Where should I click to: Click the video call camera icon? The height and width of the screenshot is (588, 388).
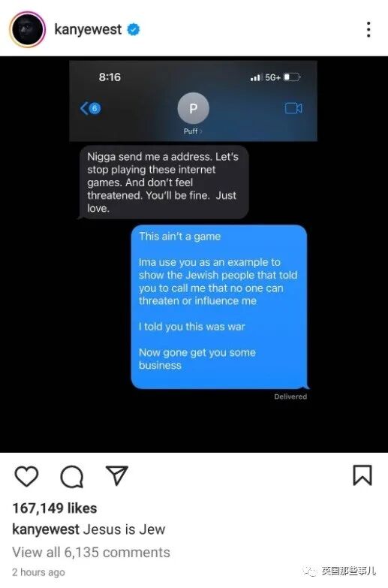pos(293,108)
